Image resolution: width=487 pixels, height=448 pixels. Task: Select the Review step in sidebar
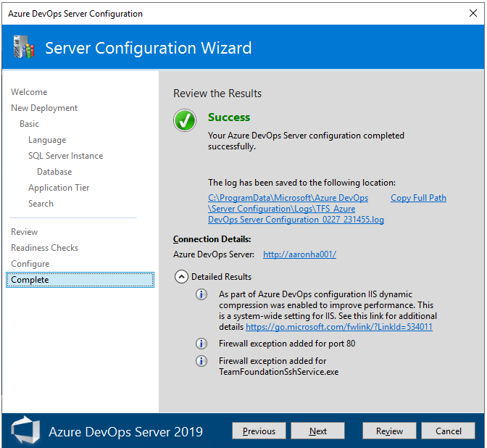(x=24, y=232)
